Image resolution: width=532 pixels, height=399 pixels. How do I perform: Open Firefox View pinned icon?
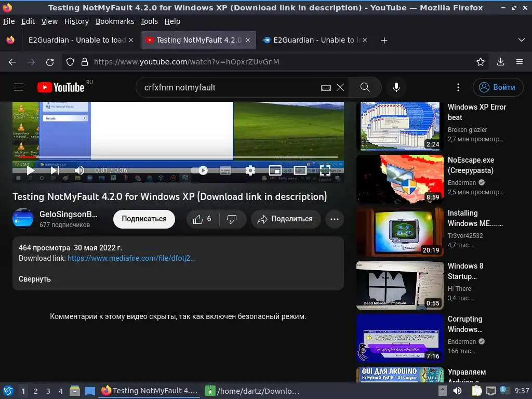click(x=10, y=40)
